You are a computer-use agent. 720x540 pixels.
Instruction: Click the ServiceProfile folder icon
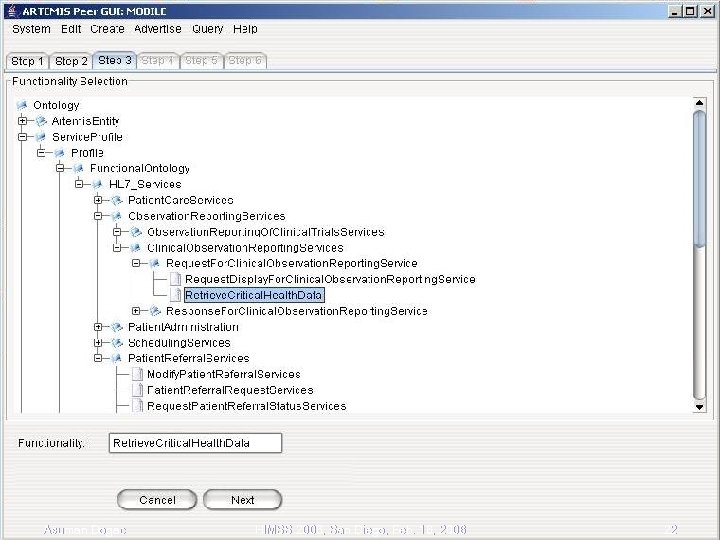[41, 137]
